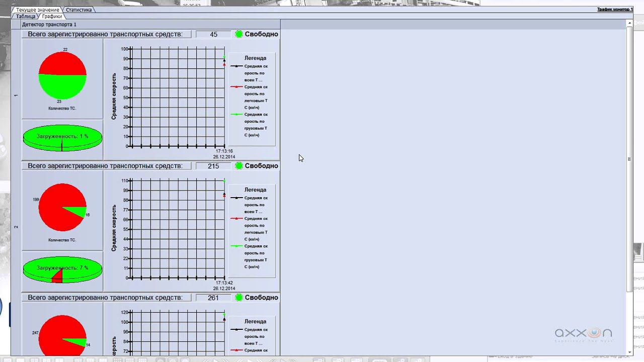Click black legend marker in third detector legend
This screenshot has width=644, height=362.
coord(236,329)
